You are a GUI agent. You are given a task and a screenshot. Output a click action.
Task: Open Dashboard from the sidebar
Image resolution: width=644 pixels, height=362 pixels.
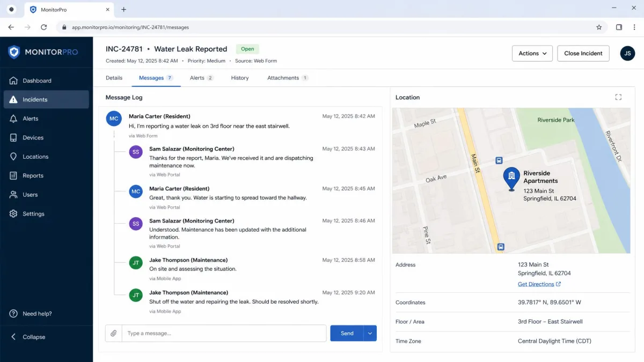click(x=46, y=80)
